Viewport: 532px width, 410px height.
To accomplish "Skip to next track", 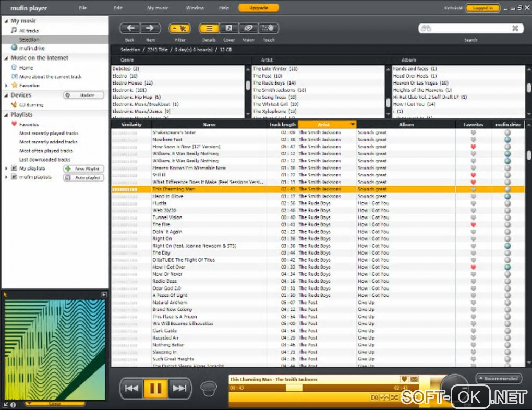I will pos(179,388).
